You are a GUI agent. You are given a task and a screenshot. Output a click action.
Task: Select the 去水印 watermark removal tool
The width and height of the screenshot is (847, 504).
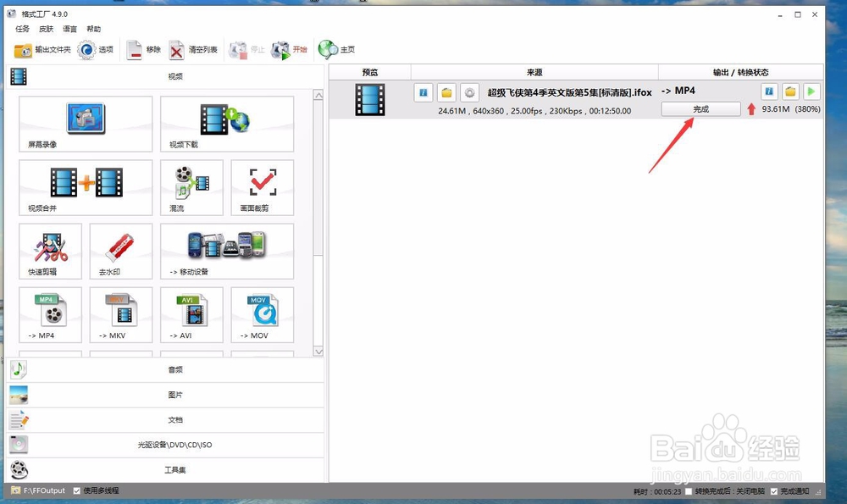[x=121, y=252]
